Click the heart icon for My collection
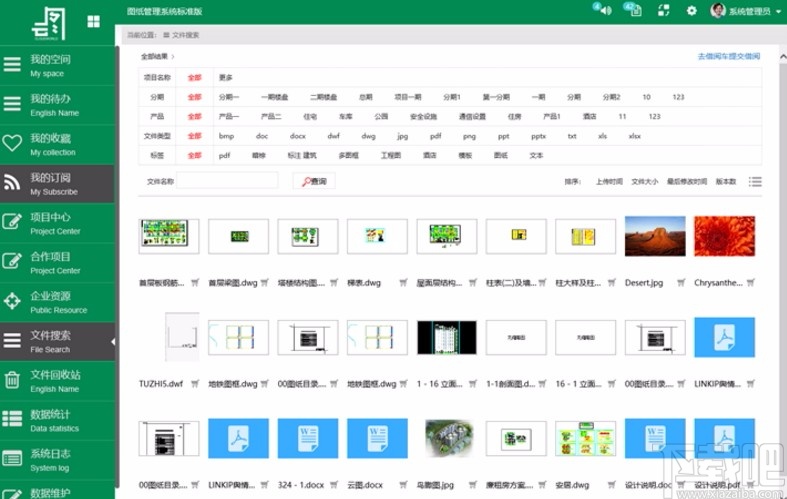 [12, 144]
